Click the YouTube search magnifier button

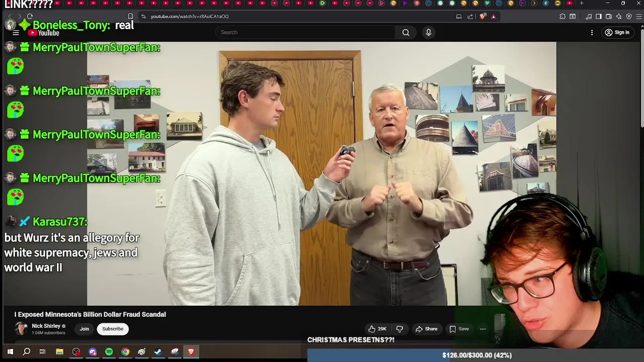pos(406,32)
